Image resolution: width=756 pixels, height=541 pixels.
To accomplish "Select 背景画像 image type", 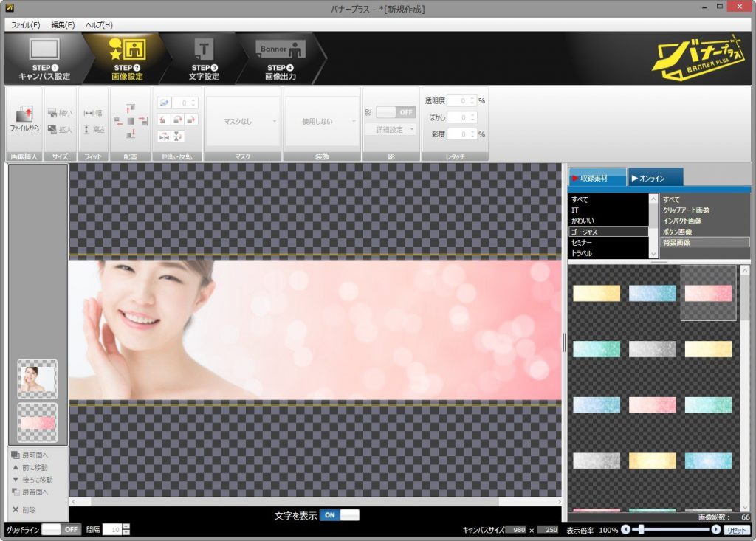I will coord(705,242).
